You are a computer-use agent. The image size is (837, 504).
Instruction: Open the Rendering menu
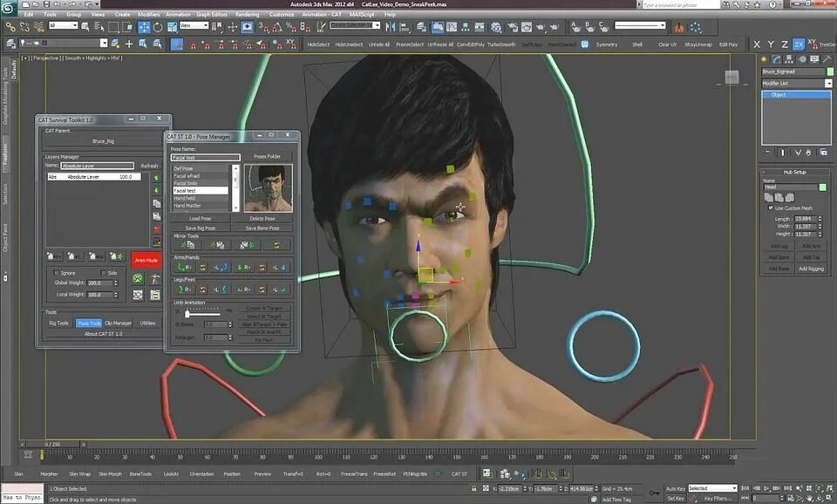(x=247, y=15)
